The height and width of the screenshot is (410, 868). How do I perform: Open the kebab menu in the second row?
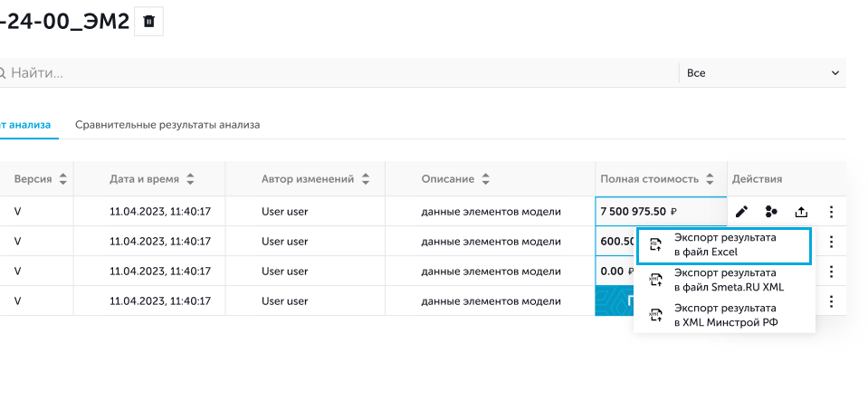point(831,242)
